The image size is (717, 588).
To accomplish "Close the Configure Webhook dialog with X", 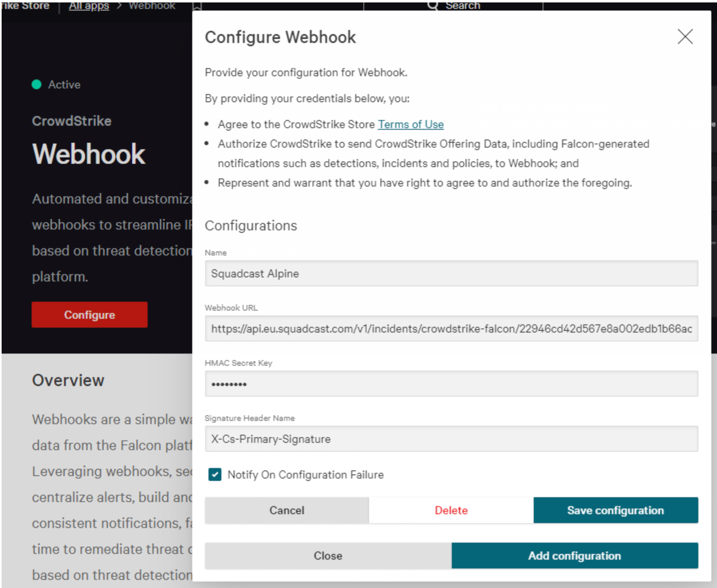I will 685,37.
